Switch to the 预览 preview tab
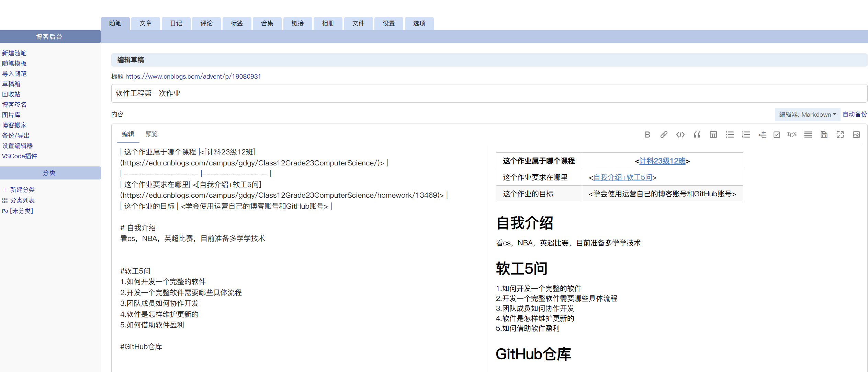 tap(151, 134)
